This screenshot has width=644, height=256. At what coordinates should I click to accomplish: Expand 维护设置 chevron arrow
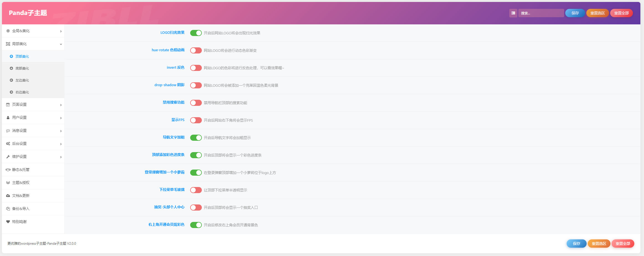[x=61, y=157]
